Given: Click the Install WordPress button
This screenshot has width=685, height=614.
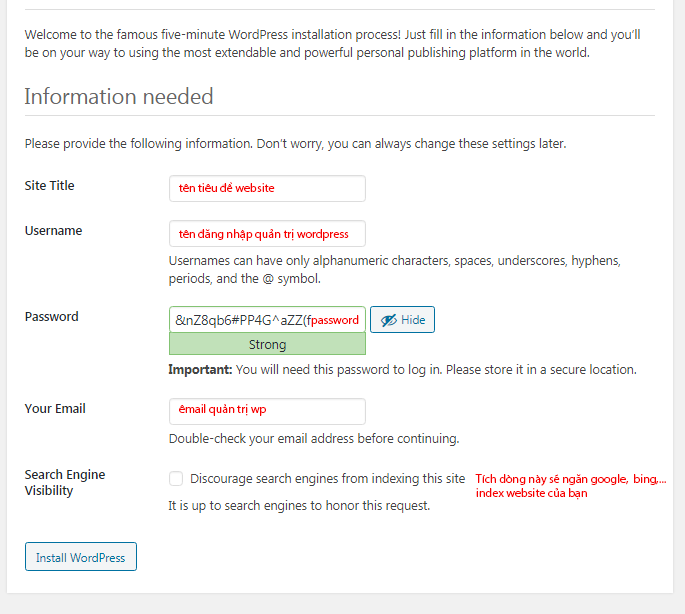Looking at the screenshot, I should point(81,557).
